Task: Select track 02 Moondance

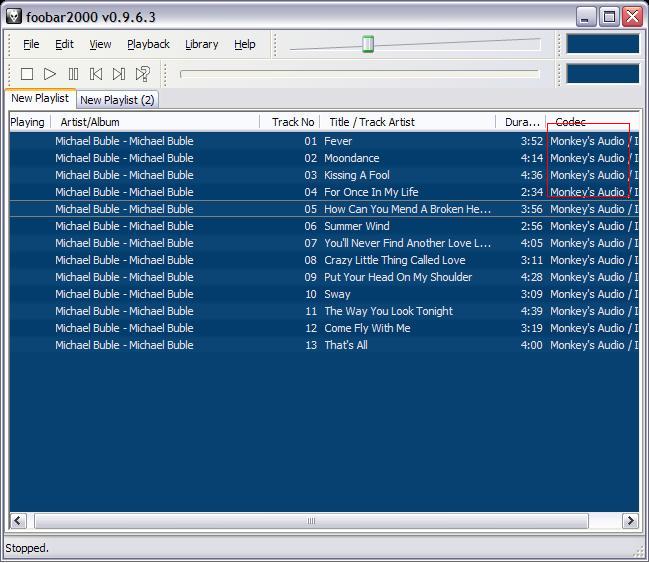Action: tap(324, 158)
